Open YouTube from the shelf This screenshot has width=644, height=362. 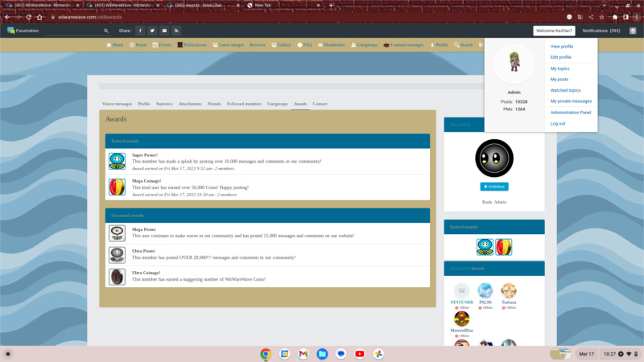pos(359,354)
